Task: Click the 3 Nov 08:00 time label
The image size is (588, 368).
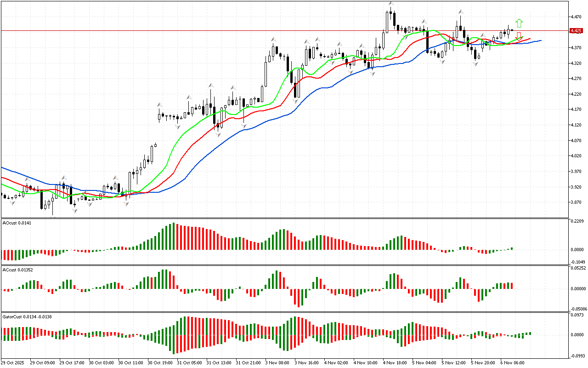Action: coord(277,362)
